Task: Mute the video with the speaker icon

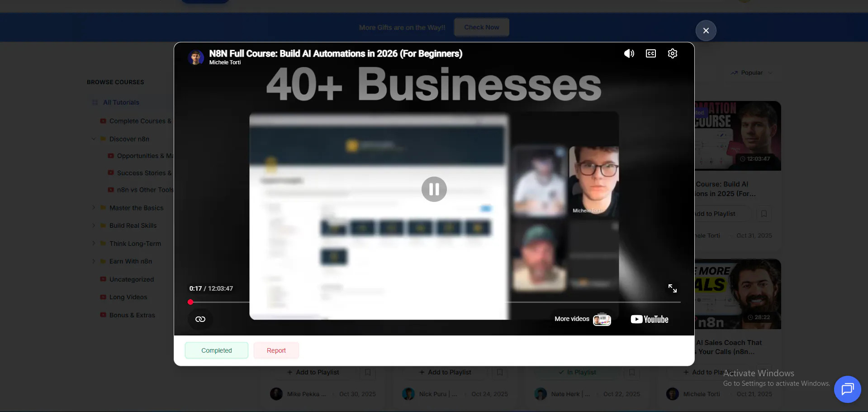Action: click(629, 53)
